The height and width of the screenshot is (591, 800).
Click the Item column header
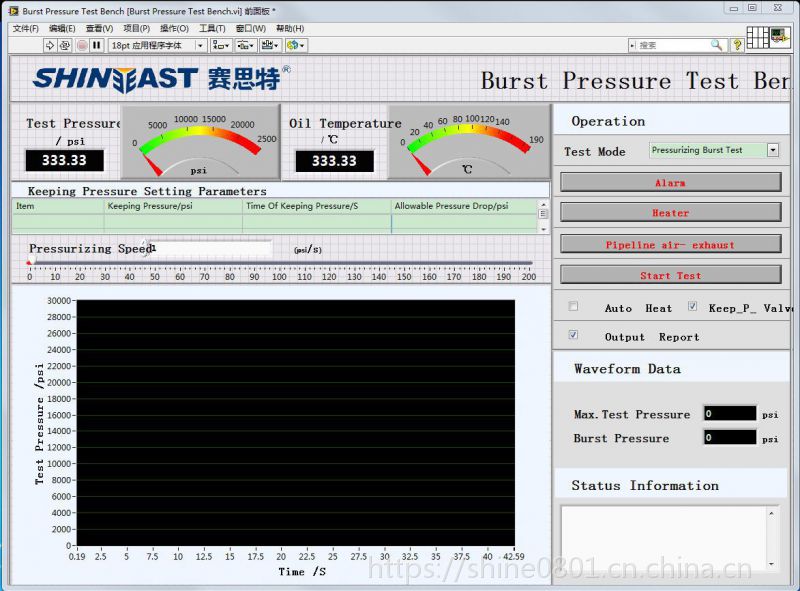58,206
